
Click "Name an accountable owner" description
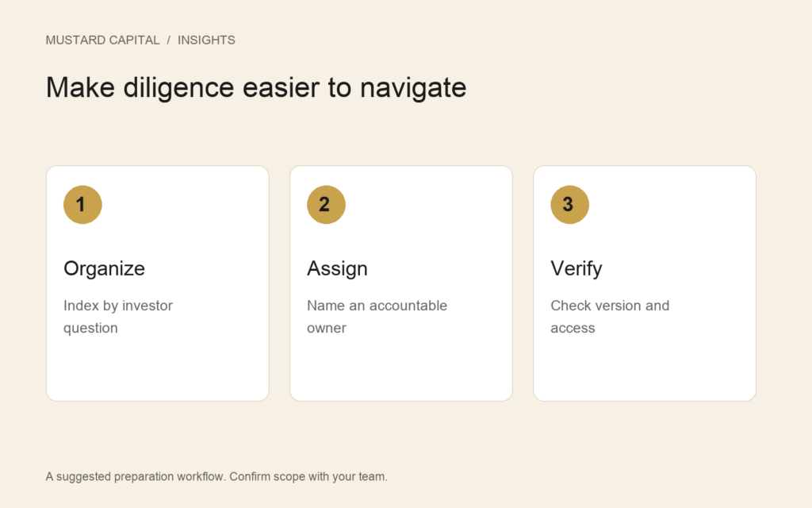tap(377, 317)
